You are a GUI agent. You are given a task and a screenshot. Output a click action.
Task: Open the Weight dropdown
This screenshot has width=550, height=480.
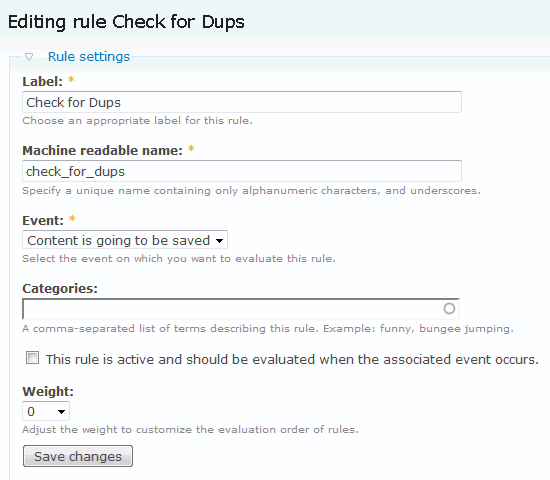[46, 411]
